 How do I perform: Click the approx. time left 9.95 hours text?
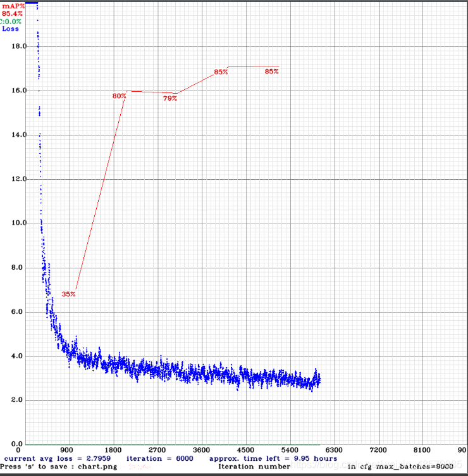[x=273, y=458]
